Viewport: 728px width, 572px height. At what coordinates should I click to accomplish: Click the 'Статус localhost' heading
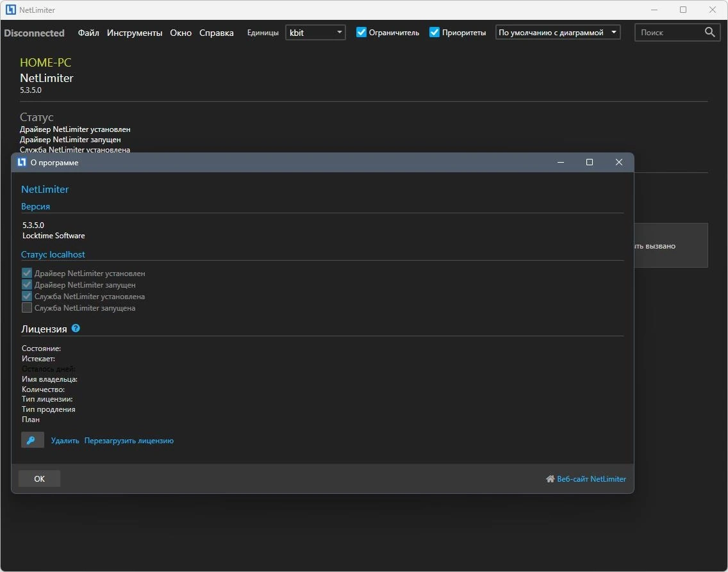53,254
